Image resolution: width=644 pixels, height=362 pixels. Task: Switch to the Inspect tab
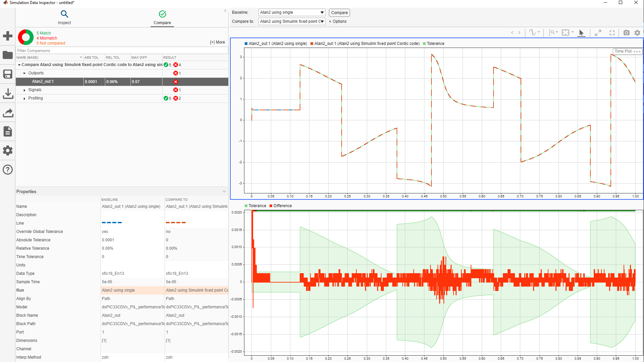(64, 17)
